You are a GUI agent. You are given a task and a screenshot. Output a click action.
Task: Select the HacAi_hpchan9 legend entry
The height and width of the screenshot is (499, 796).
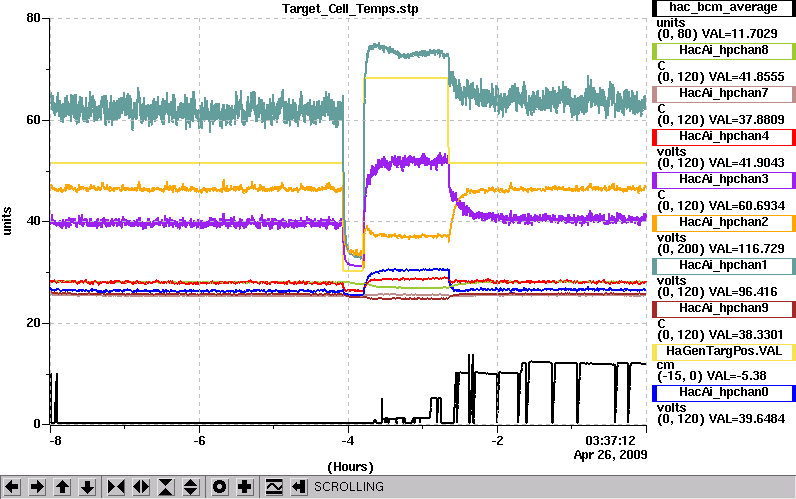coord(723,309)
